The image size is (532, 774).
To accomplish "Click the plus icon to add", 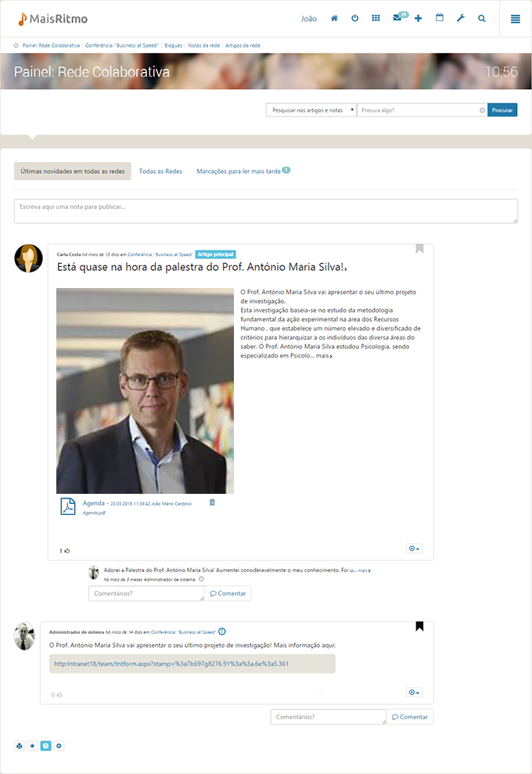I will tap(418, 18).
